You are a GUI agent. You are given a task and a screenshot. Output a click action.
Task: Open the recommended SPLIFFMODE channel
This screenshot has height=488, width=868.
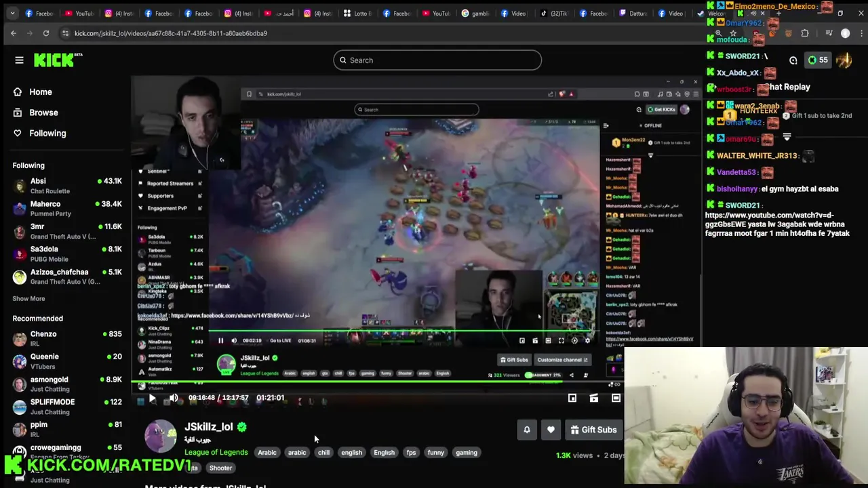[x=66, y=407]
